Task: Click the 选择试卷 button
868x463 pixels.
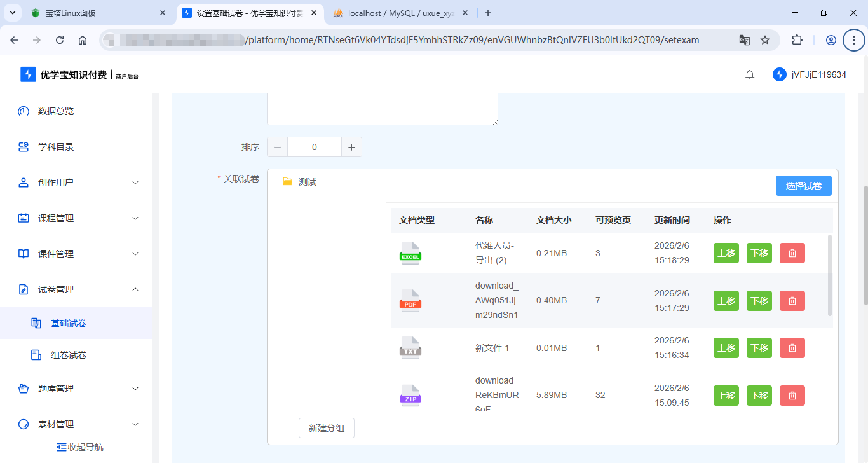Action: click(803, 186)
